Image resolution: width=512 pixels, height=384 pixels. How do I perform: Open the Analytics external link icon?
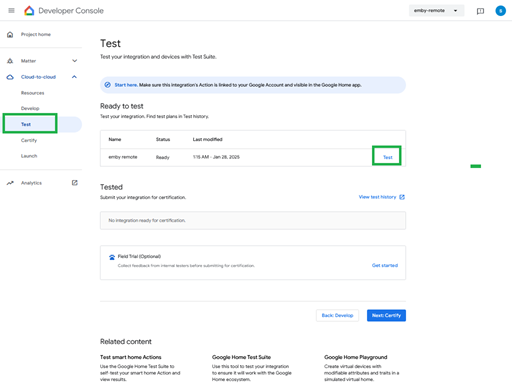pyautogui.click(x=75, y=183)
